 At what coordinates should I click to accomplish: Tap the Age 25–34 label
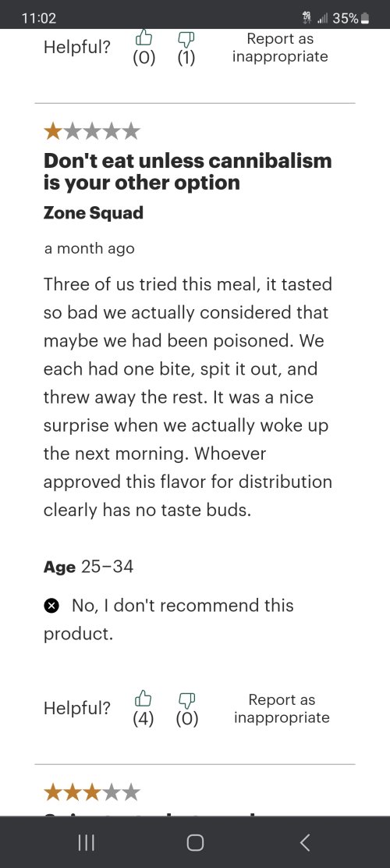click(88, 567)
